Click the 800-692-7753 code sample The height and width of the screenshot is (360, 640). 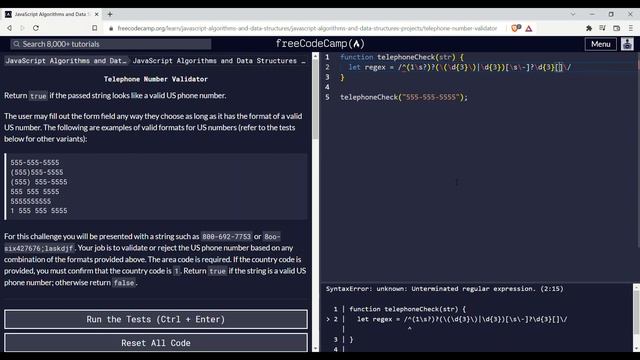tap(227, 237)
